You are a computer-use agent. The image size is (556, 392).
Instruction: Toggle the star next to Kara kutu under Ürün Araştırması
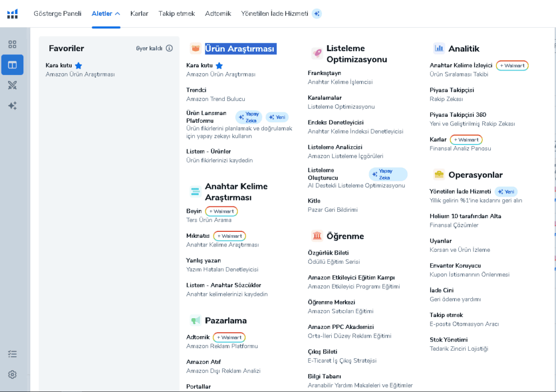pyautogui.click(x=219, y=66)
